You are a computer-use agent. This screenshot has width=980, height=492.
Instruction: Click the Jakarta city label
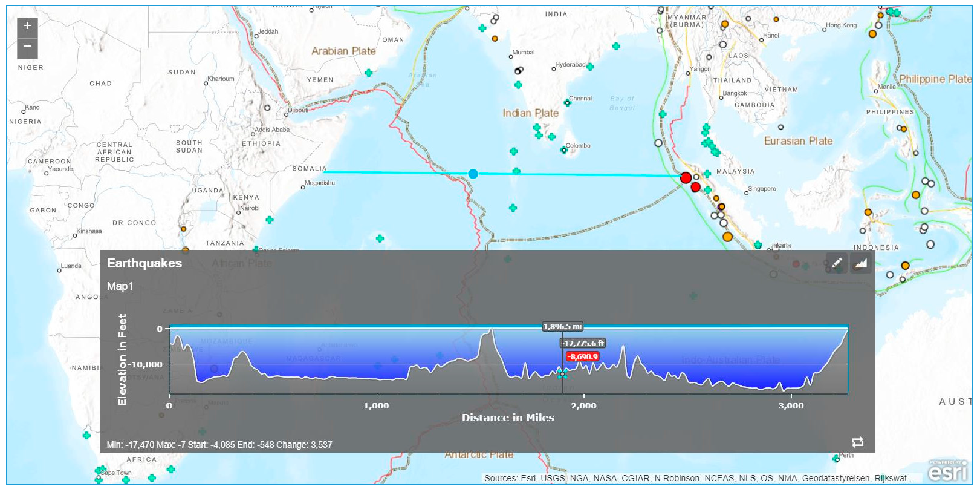(780, 246)
